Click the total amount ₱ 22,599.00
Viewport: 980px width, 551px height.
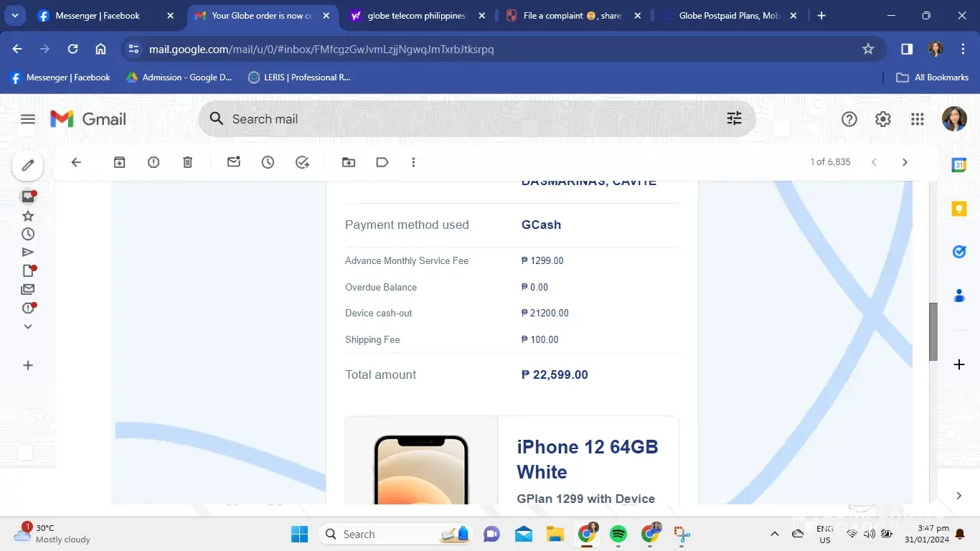(x=555, y=375)
